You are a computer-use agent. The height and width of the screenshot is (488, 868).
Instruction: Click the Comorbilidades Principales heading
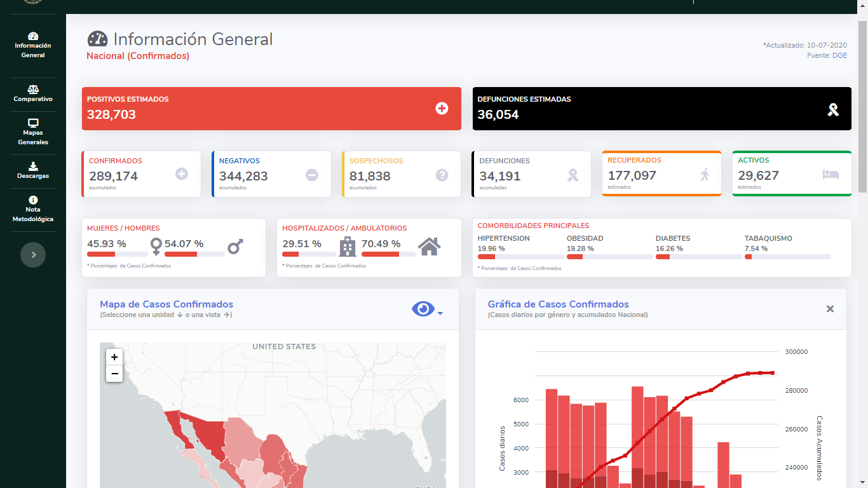click(x=533, y=226)
